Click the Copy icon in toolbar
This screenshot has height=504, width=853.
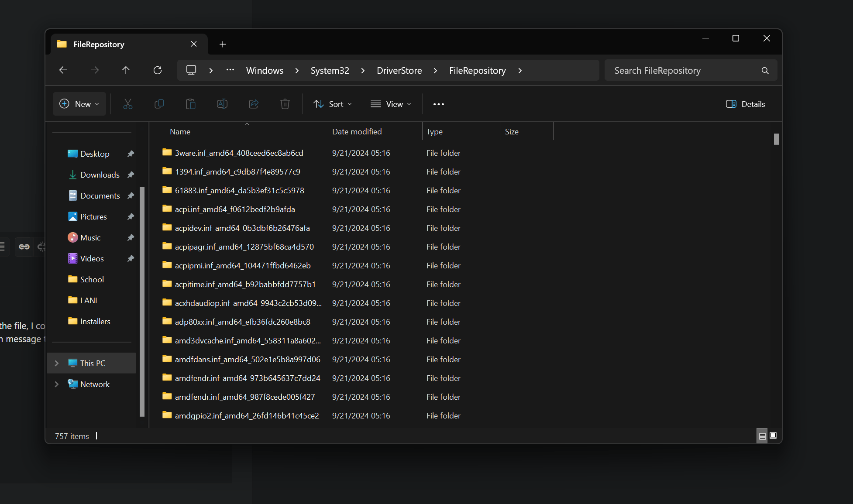click(159, 104)
